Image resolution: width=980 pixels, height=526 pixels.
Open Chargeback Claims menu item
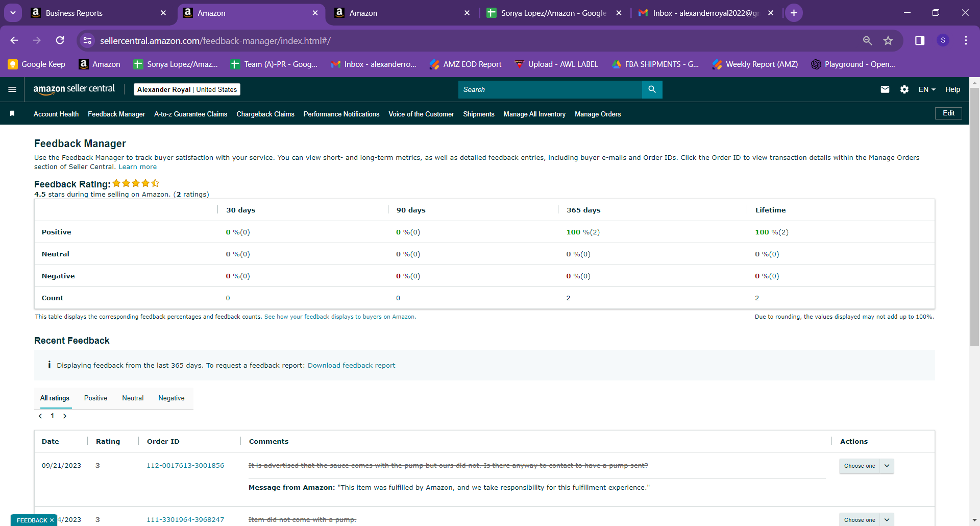click(x=265, y=114)
